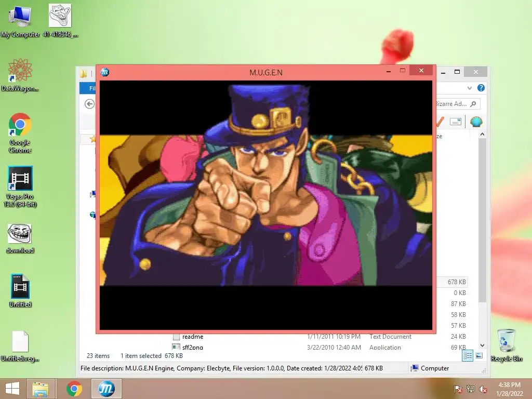Close the M.U.G.E.N window

(x=421, y=70)
